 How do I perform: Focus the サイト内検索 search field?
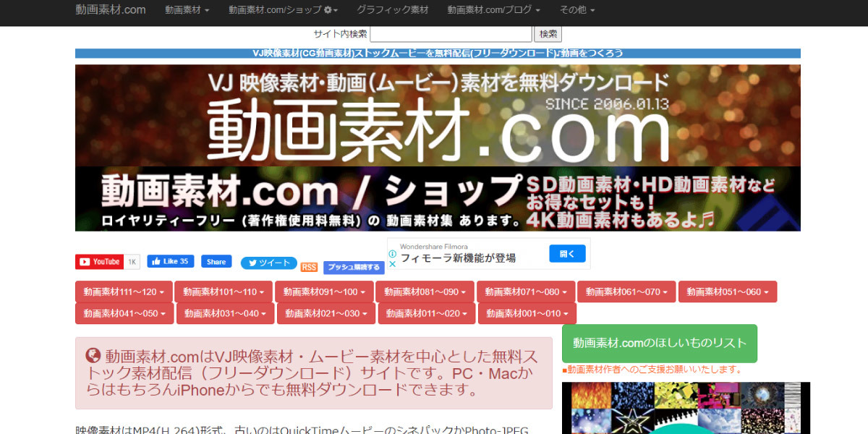451,34
